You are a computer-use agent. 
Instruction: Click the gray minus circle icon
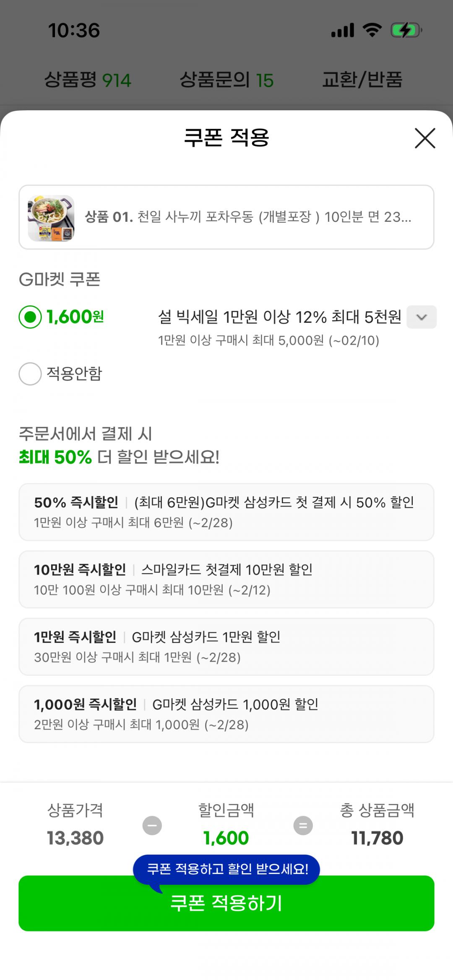click(x=152, y=826)
